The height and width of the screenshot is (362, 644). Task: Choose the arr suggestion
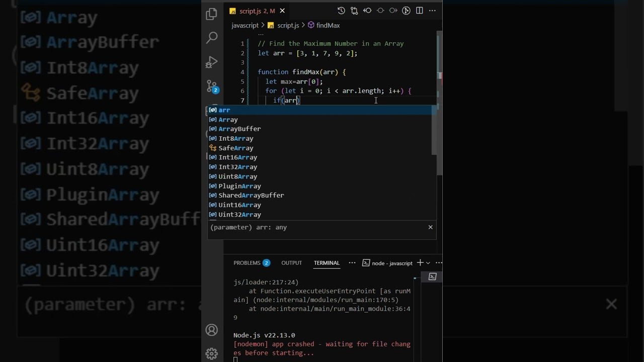pos(322,110)
